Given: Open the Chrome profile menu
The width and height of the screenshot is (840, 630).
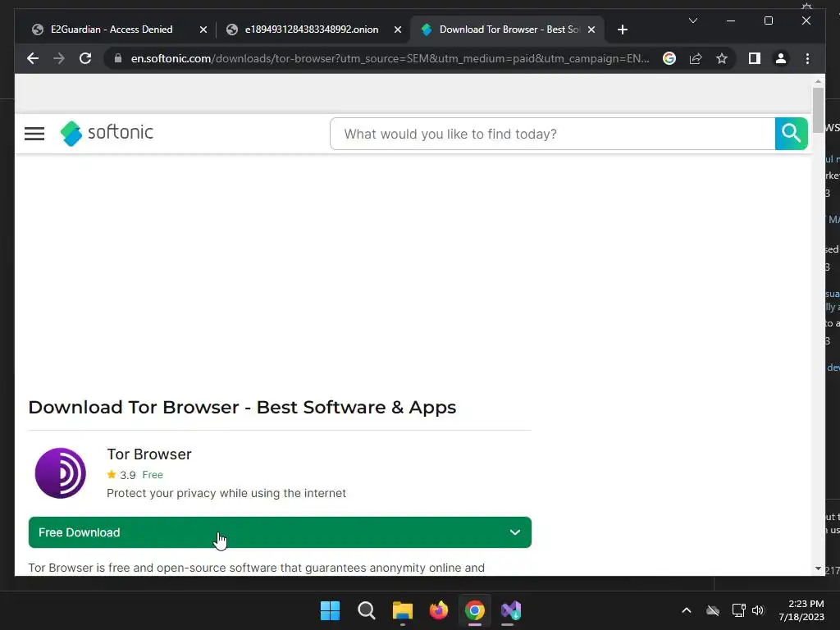Looking at the screenshot, I should point(781,58).
